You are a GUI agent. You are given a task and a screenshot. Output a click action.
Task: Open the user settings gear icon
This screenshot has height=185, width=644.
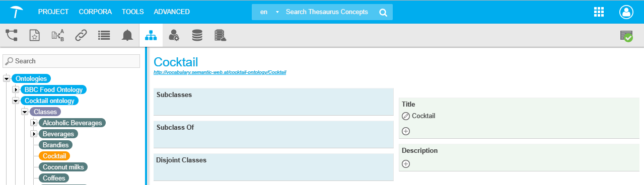click(x=174, y=35)
